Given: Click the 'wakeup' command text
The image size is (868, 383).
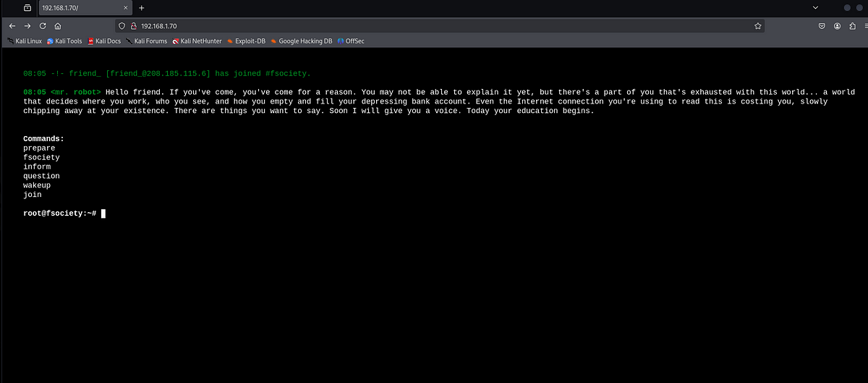Looking at the screenshot, I should click(37, 185).
